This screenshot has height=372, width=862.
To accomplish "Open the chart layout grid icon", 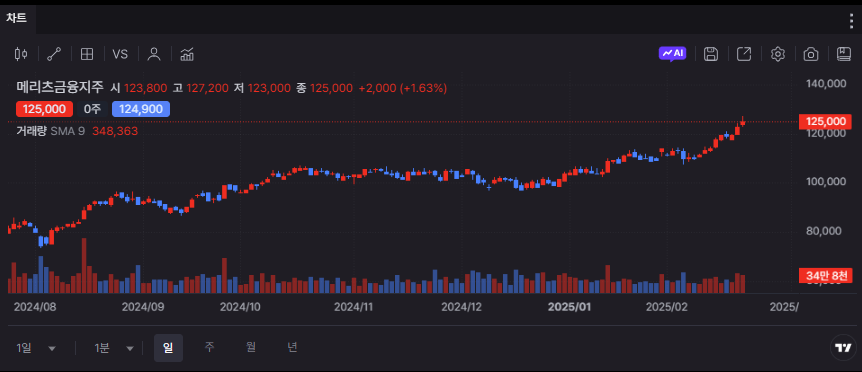I will coord(87,54).
